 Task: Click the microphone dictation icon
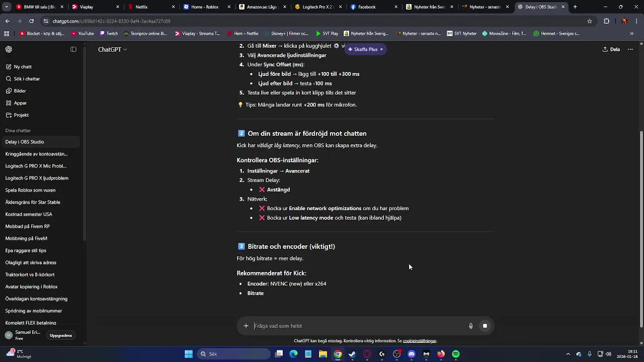471,326
